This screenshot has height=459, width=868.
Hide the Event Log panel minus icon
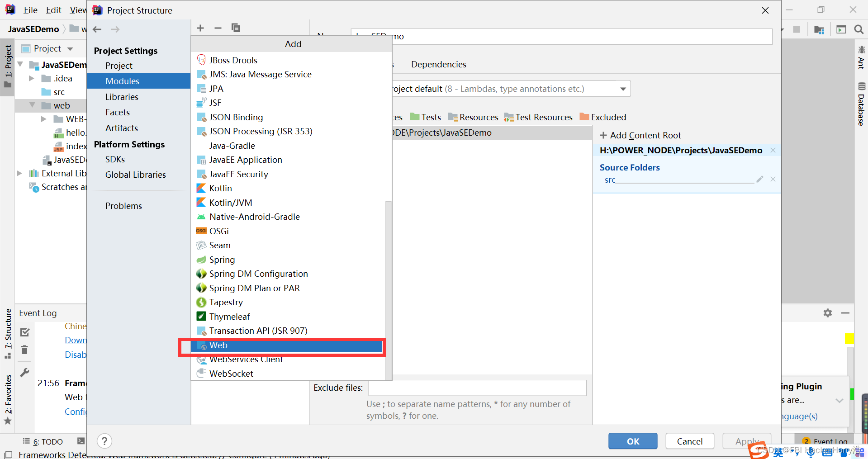click(845, 313)
